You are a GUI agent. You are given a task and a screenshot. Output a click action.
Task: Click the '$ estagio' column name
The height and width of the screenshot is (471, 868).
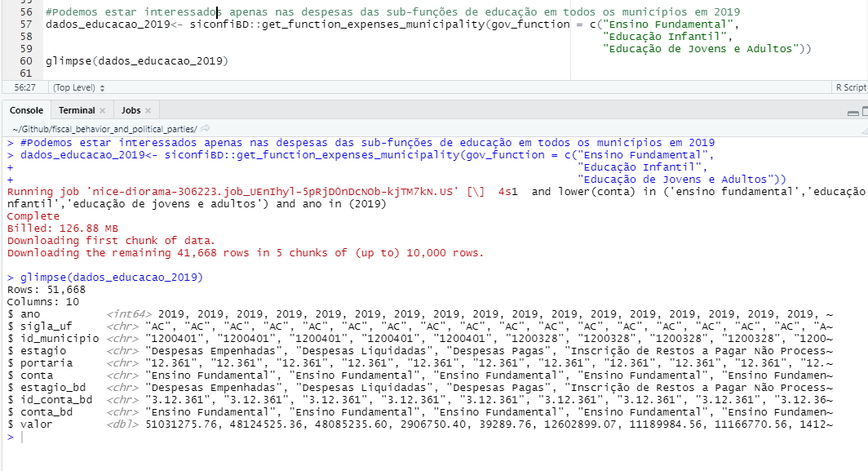pos(37,351)
